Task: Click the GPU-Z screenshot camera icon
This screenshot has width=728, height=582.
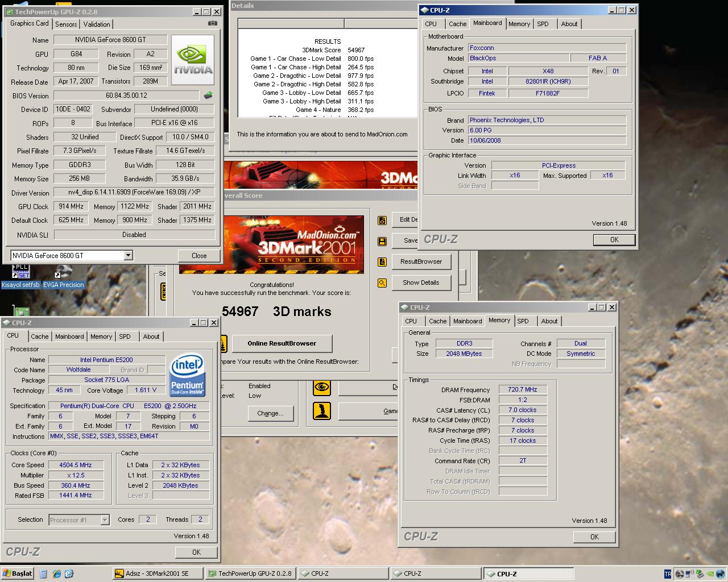Action: (212, 24)
